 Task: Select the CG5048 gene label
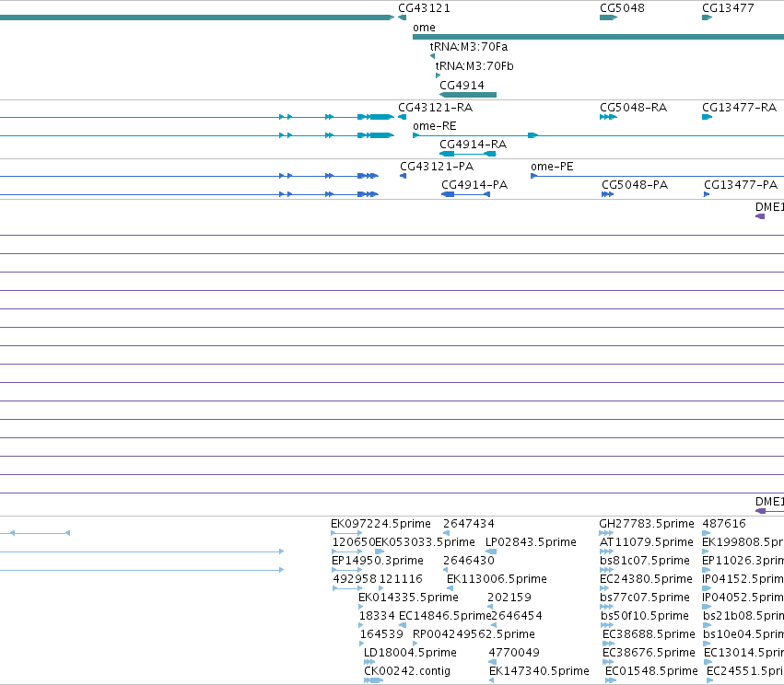(622, 8)
